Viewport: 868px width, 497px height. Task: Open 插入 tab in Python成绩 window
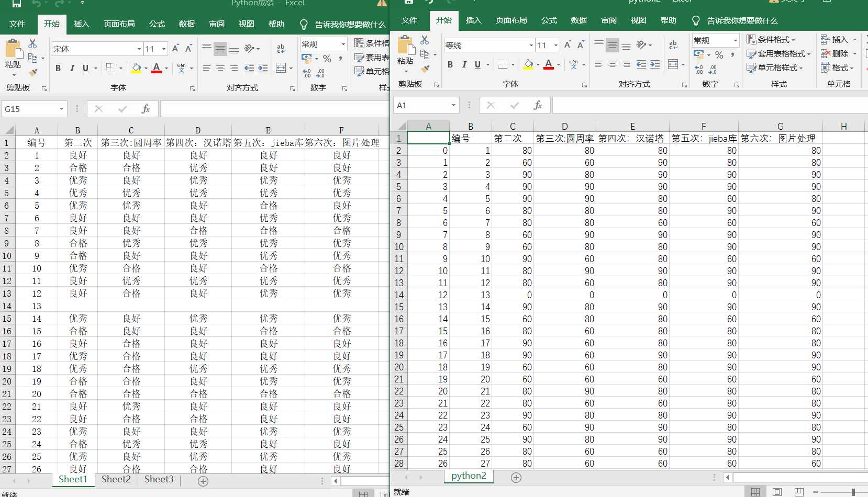click(x=81, y=24)
